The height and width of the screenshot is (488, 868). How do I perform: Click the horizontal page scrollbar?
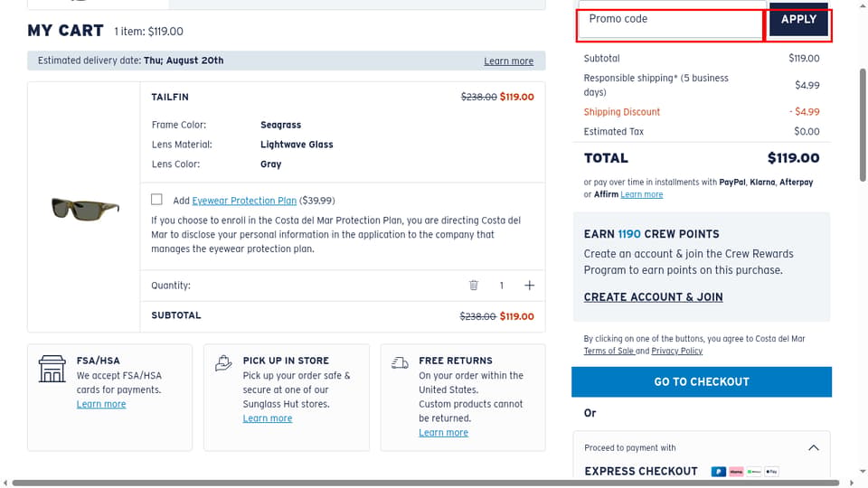click(x=425, y=483)
